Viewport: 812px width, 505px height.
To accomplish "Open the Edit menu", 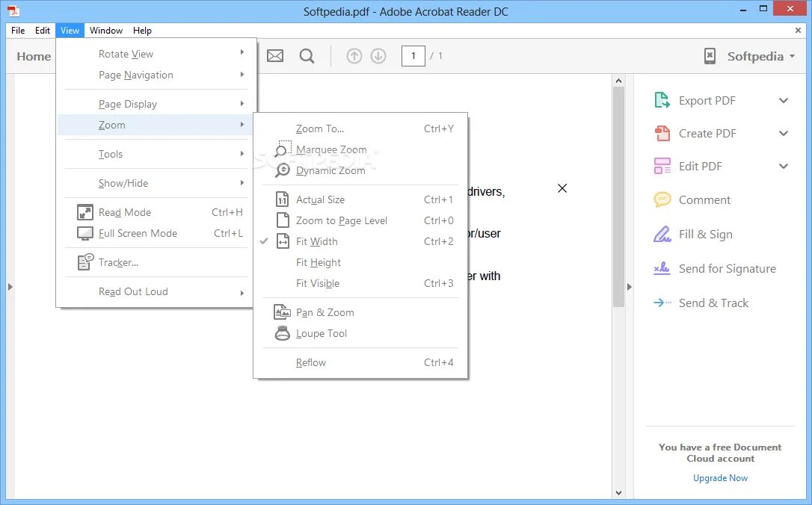I will [43, 31].
